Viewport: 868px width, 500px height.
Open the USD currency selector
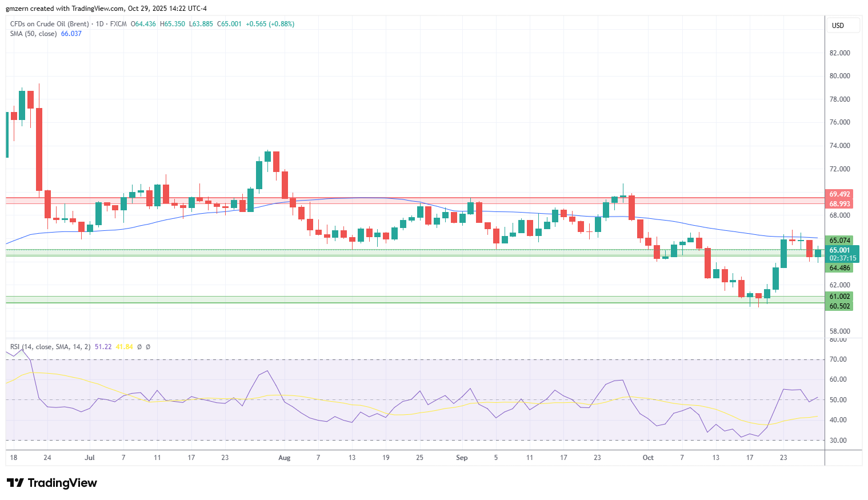pyautogui.click(x=843, y=25)
